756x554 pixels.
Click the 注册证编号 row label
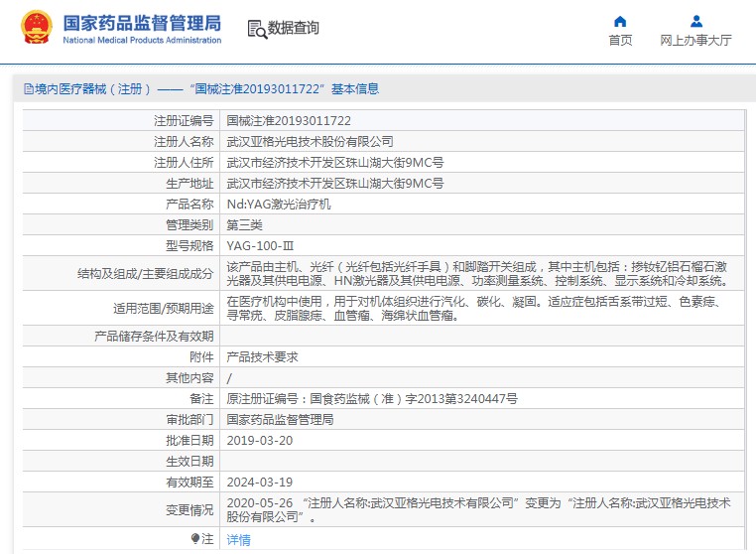coord(184,121)
